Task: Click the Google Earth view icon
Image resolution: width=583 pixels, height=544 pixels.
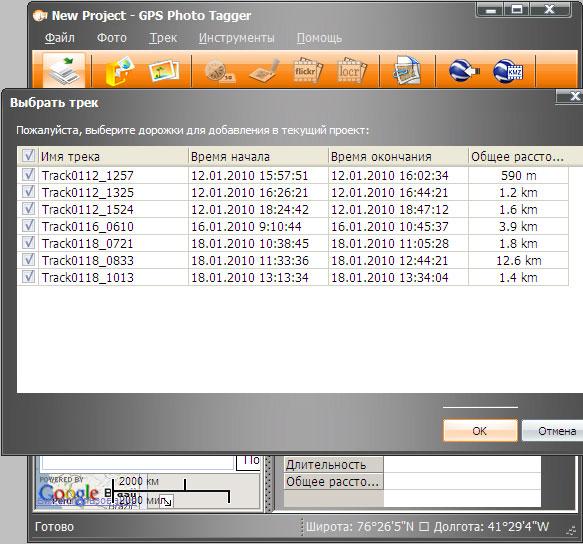Action: pyautogui.click(x=463, y=70)
